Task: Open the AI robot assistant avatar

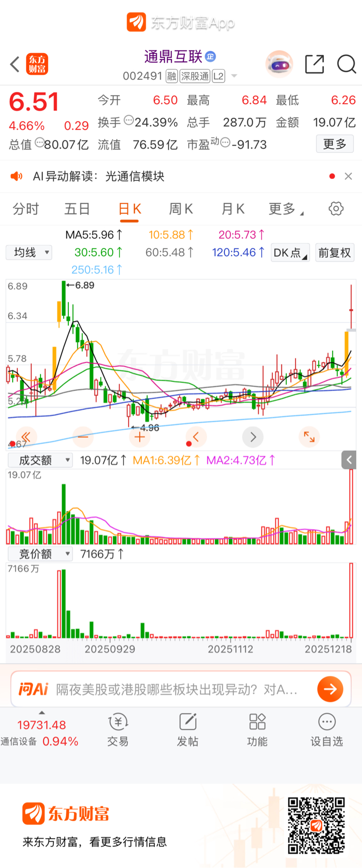Action: click(x=279, y=64)
